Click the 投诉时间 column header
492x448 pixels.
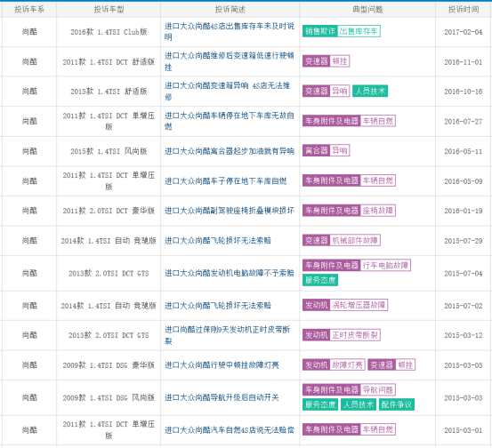[x=464, y=10]
